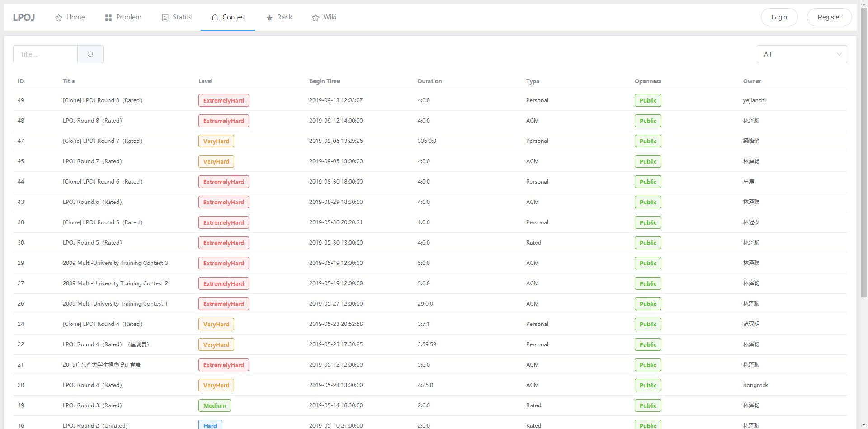Click the Login button

[779, 17]
